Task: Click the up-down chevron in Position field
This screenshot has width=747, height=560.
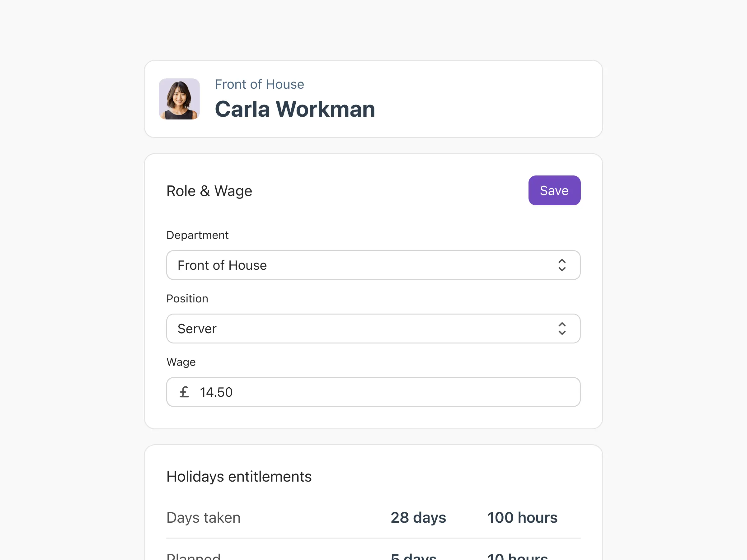Action: click(561, 329)
